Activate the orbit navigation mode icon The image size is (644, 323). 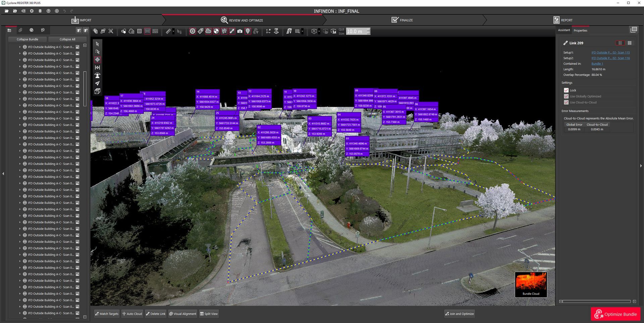pyautogui.click(x=97, y=60)
